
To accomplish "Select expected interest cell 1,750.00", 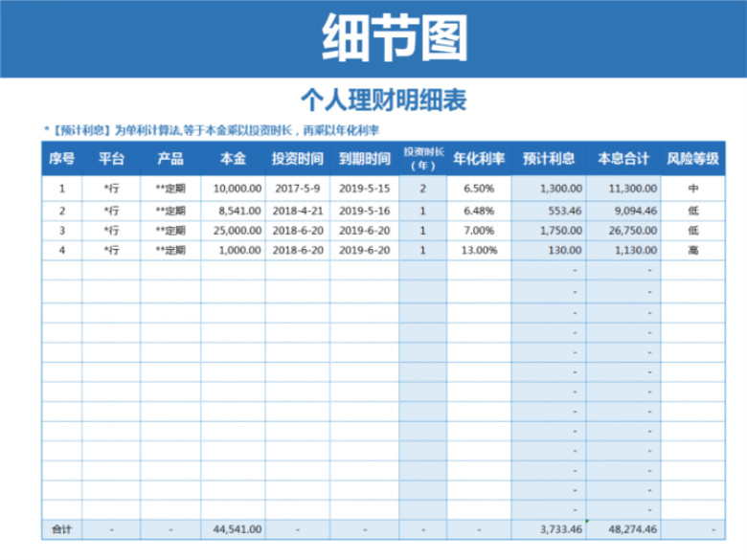I will 549,231.
